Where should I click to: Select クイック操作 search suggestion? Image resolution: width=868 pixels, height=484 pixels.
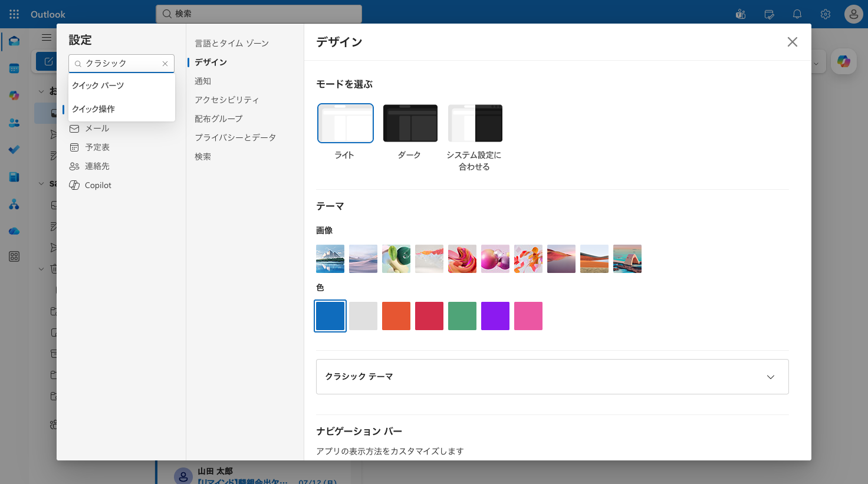121,109
